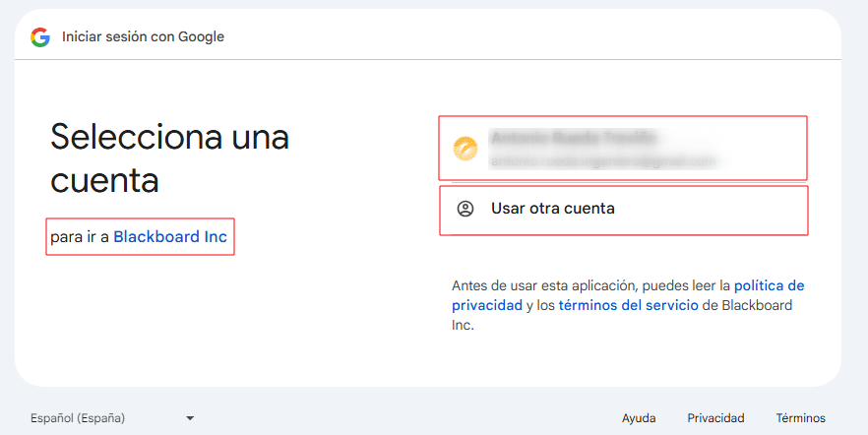Viewport: 868px width, 435px height.
Task: Click the 'Usar otra cuenta' label text
Action: pos(552,209)
